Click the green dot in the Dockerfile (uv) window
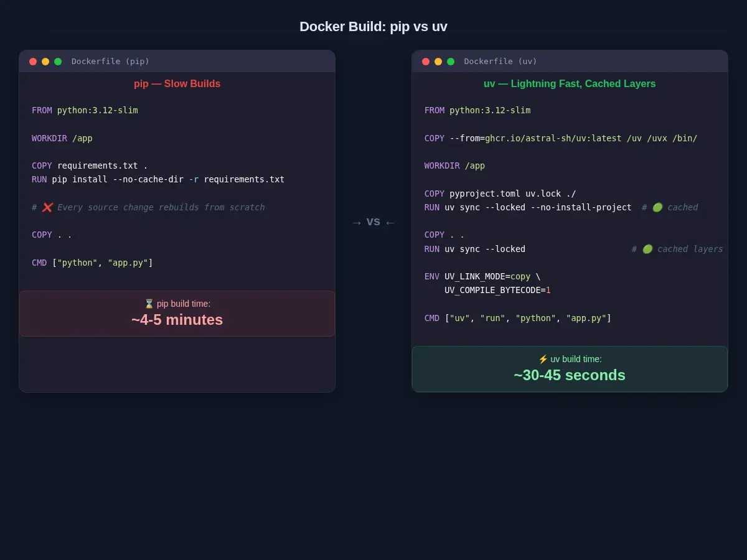This screenshot has height=560, width=747. click(x=451, y=62)
